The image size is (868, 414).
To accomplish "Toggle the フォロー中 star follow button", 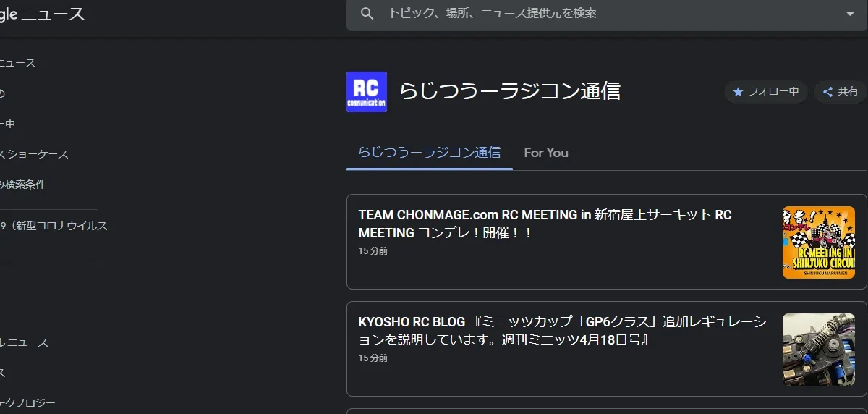I will [x=765, y=92].
